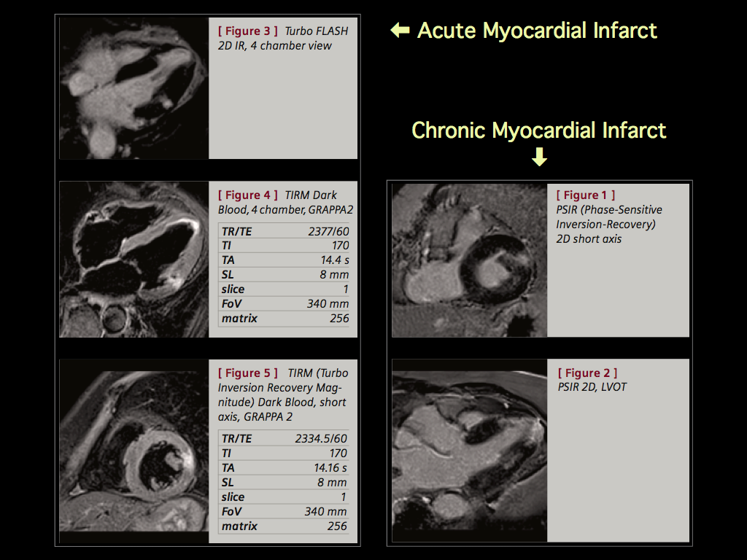747x560 pixels.
Task: Select the TI 170 parameter row
Action: pos(285,246)
